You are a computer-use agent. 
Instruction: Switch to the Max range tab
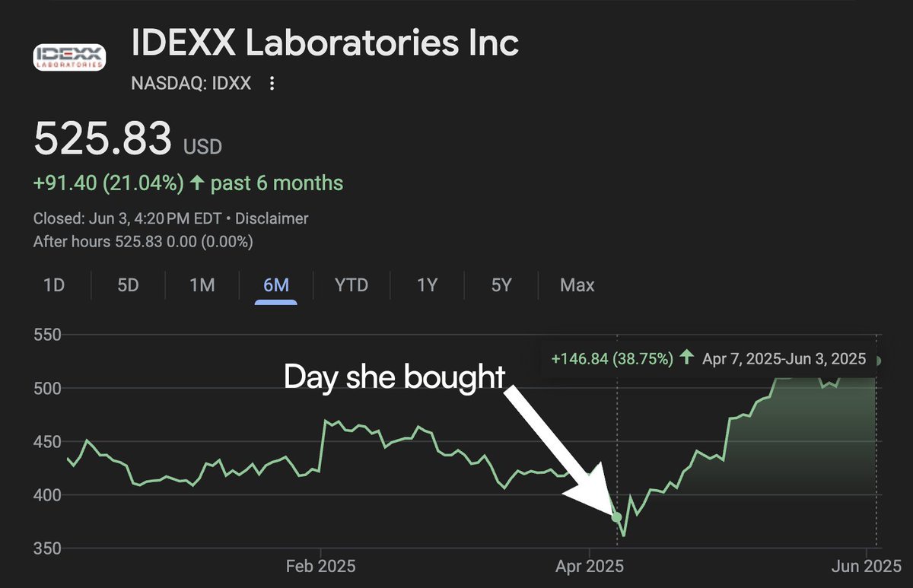point(577,285)
